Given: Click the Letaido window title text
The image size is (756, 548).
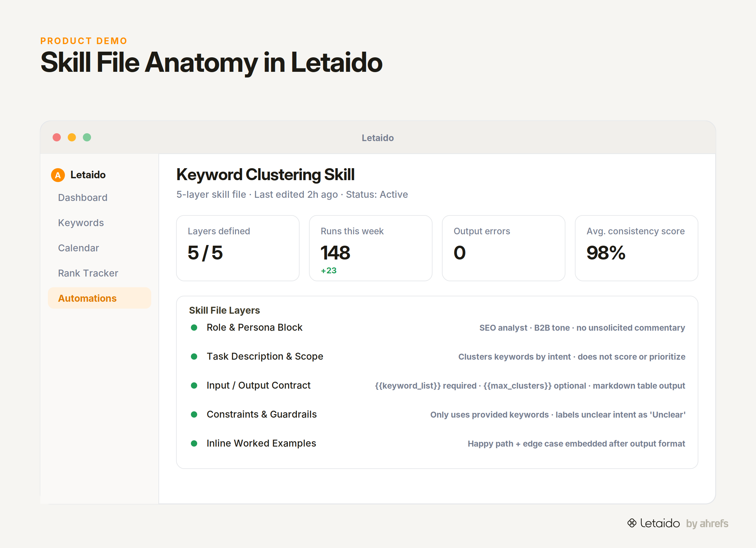Looking at the screenshot, I should click(x=378, y=138).
